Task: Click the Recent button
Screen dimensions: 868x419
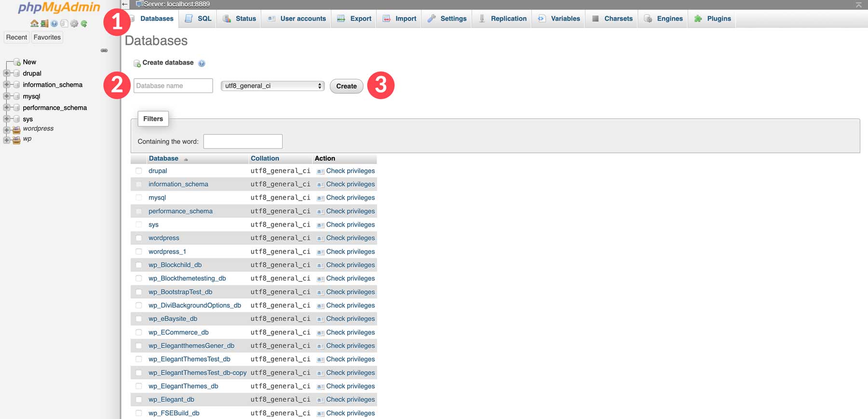Action: pos(16,37)
